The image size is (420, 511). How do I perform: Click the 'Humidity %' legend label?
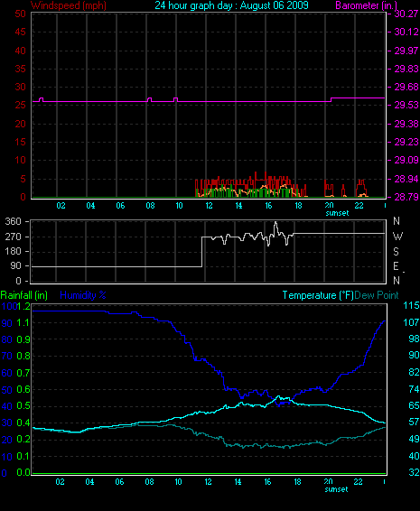pyautogui.click(x=83, y=295)
